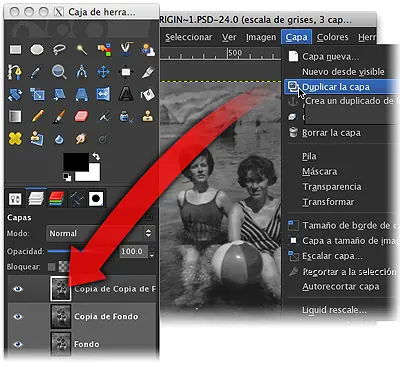Select the Heal bandage tool
Screen dimensions: 400x367
[x=15, y=139]
